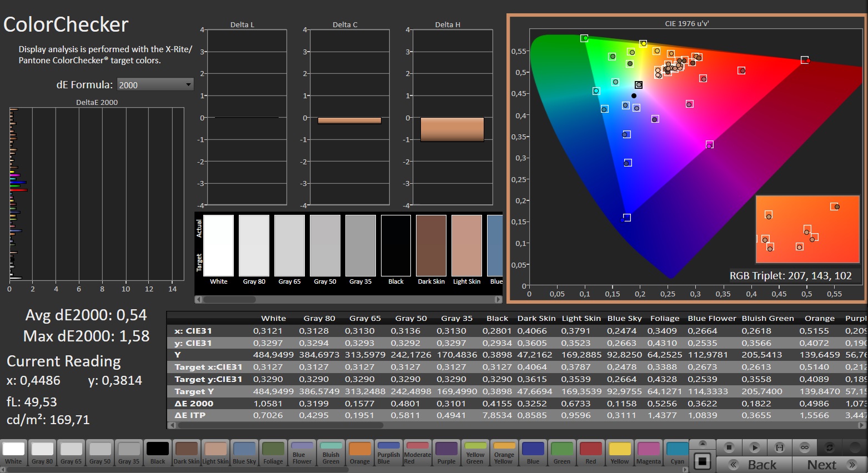
Task: Select the Light Skin color swatch button
Action: pyautogui.click(x=215, y=453)
